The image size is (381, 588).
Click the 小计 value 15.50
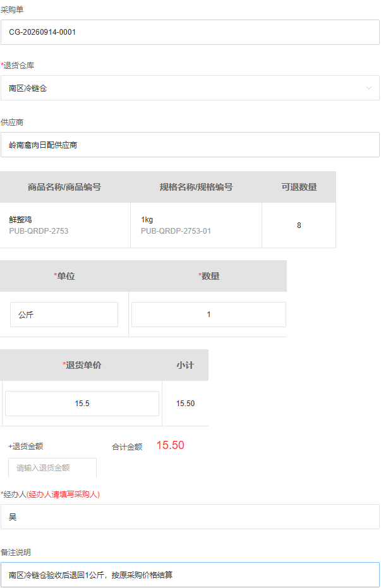tap(186, 404)
